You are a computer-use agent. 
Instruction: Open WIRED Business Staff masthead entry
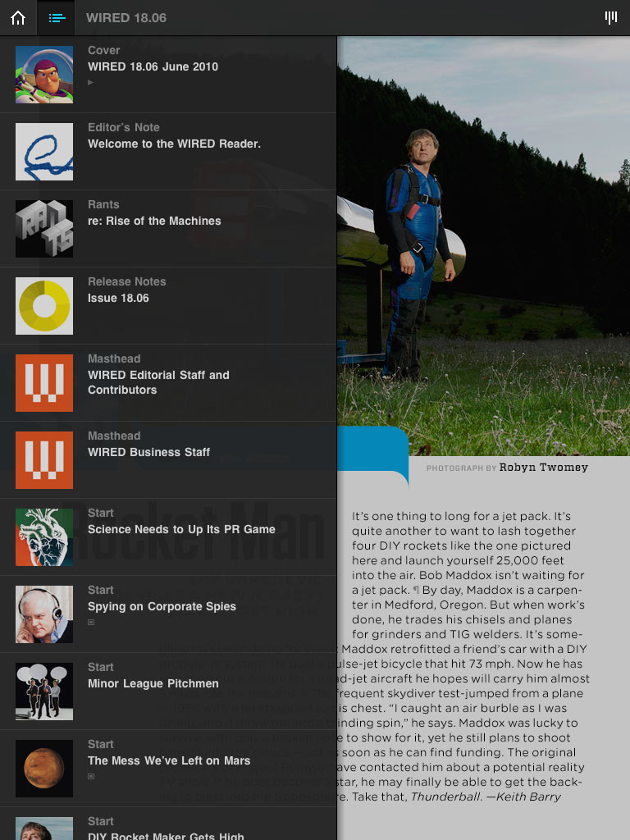(x=168, y=460)
